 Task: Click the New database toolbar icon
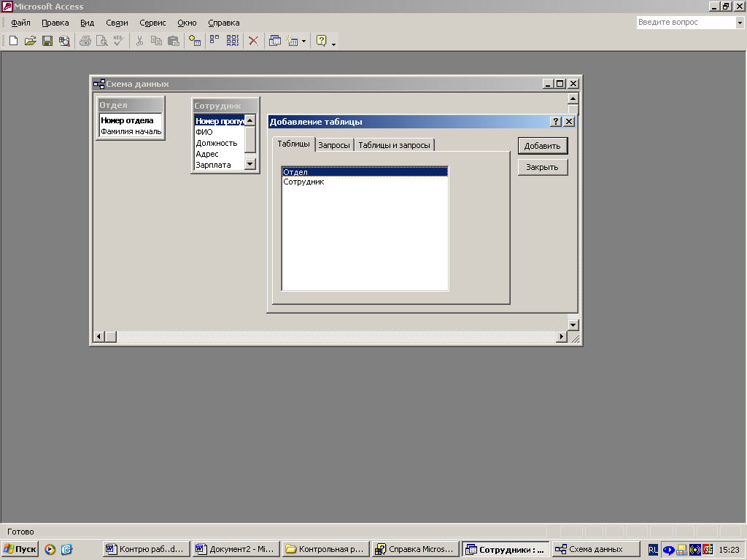(x=14, y=41)
